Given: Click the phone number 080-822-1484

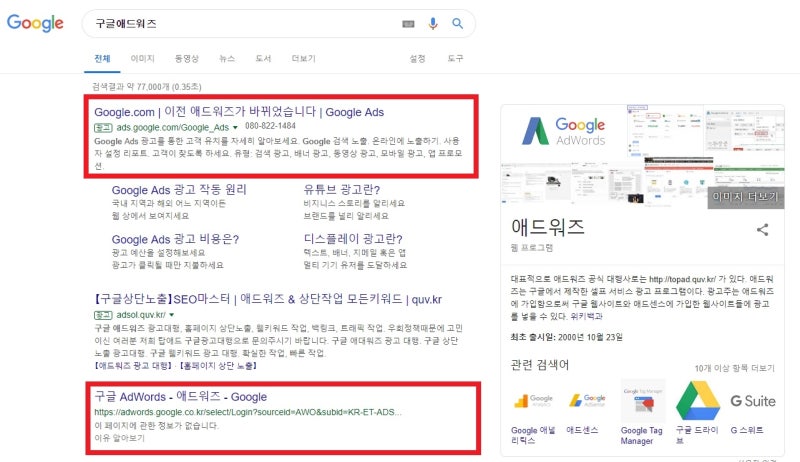Looking at the screenshot, I should click(270, 126).
